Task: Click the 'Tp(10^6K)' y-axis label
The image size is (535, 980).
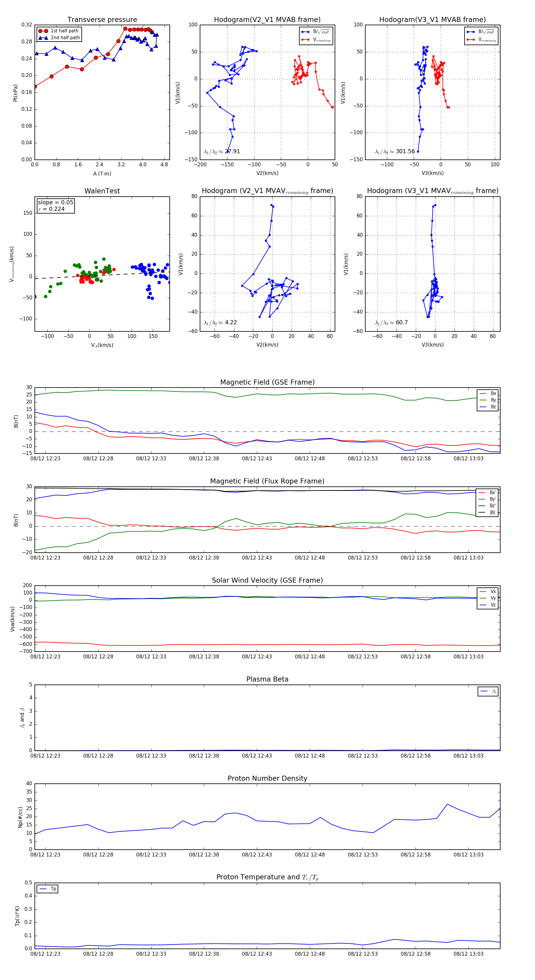Action: click(x=17, y=916)
